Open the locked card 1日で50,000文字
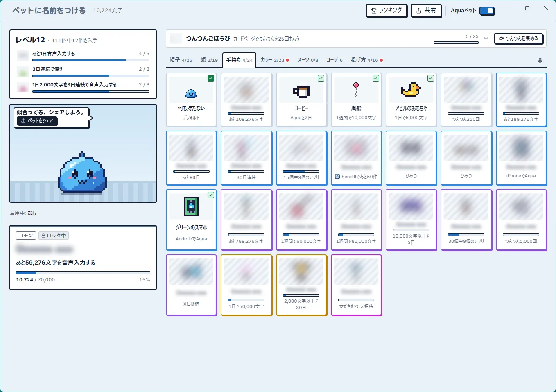 pyautogui.click(x=246, y=285)
